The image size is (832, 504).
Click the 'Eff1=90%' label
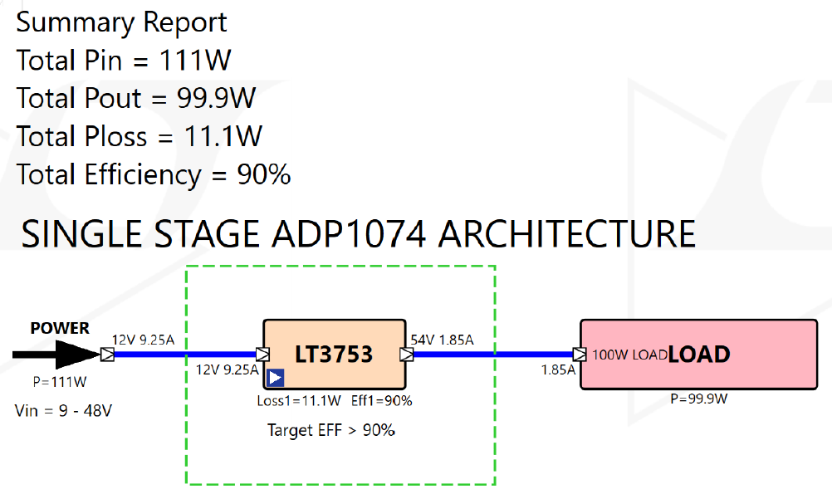[x=381, y=401]
